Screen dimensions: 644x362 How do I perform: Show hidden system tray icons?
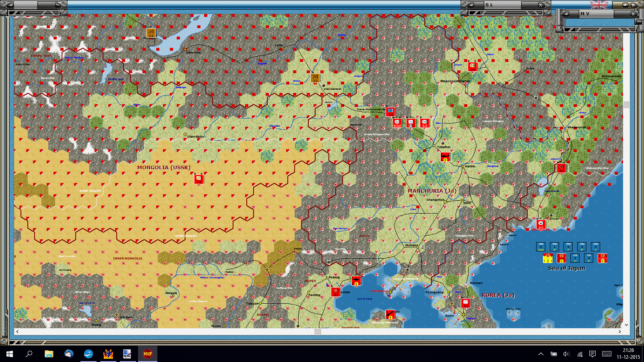541,354
